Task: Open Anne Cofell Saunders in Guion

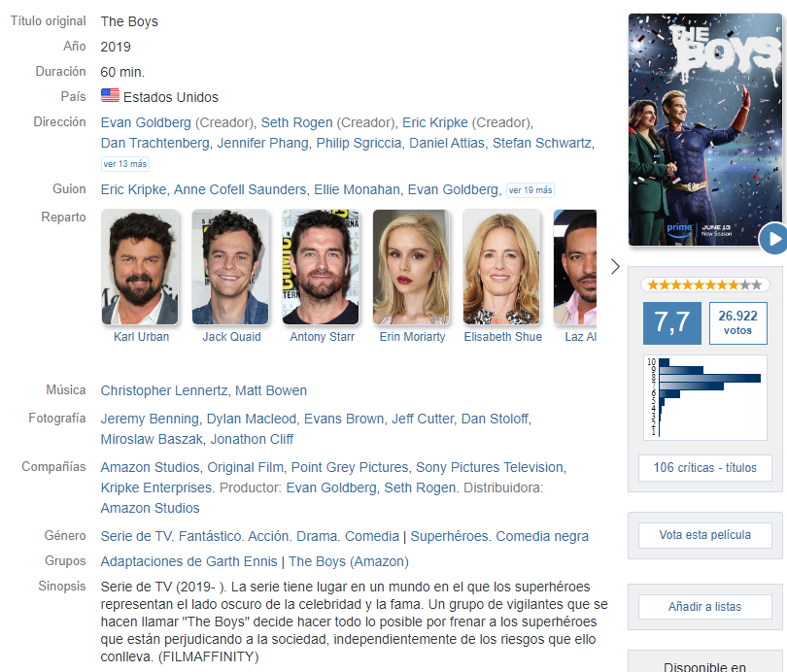Action: (x=240, y=190)
